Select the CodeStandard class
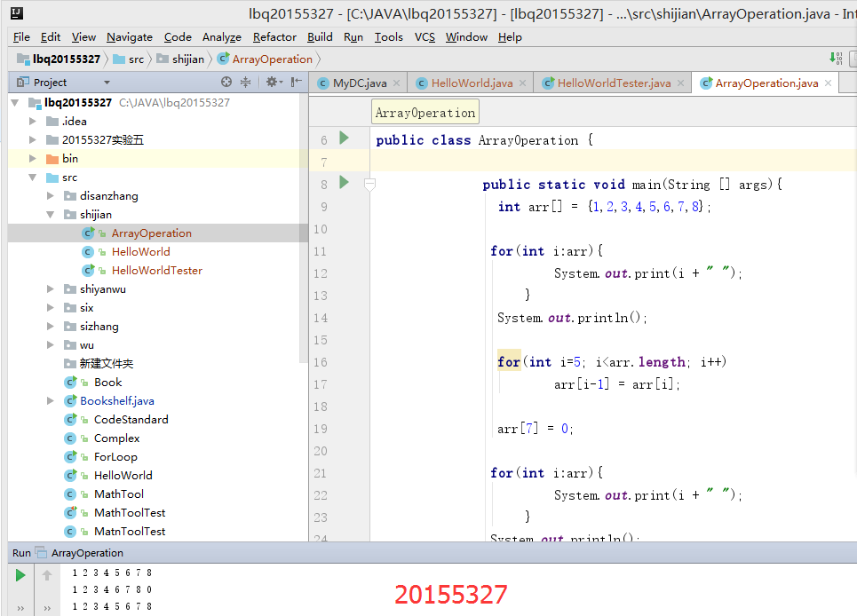The height and width of the screenshot is (616, 857). (x=131, y=420)
